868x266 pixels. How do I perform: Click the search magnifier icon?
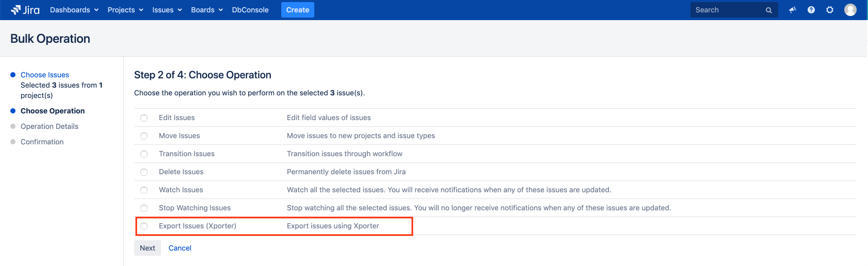tap(768, 10)
